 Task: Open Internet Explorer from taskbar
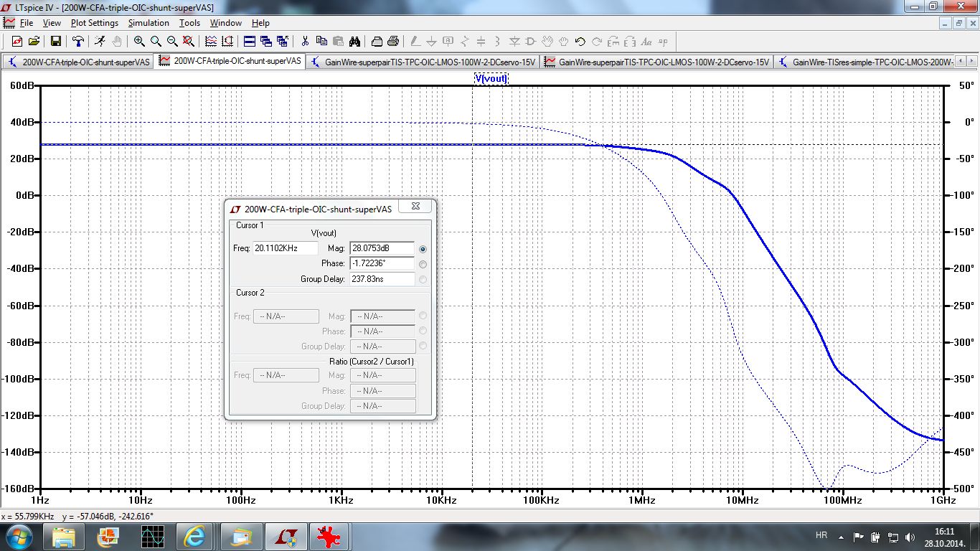pos(195,536)
